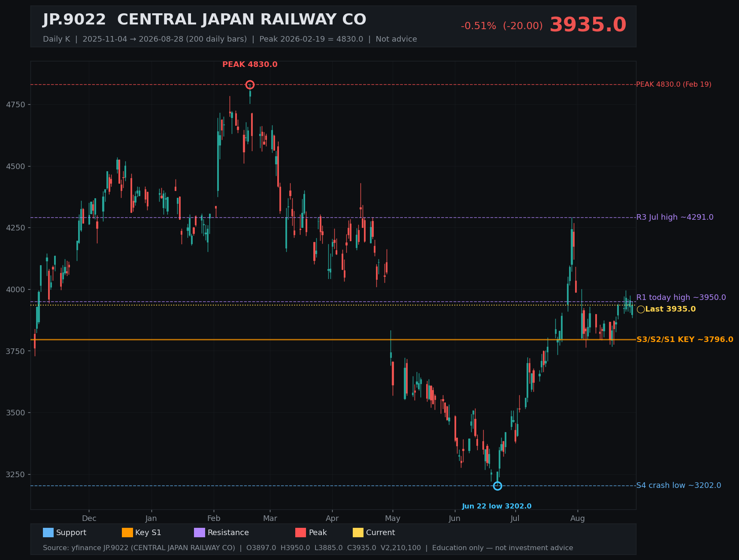Click the 3750 price axis label
739x560 pixels.
(x=15, y=351)
